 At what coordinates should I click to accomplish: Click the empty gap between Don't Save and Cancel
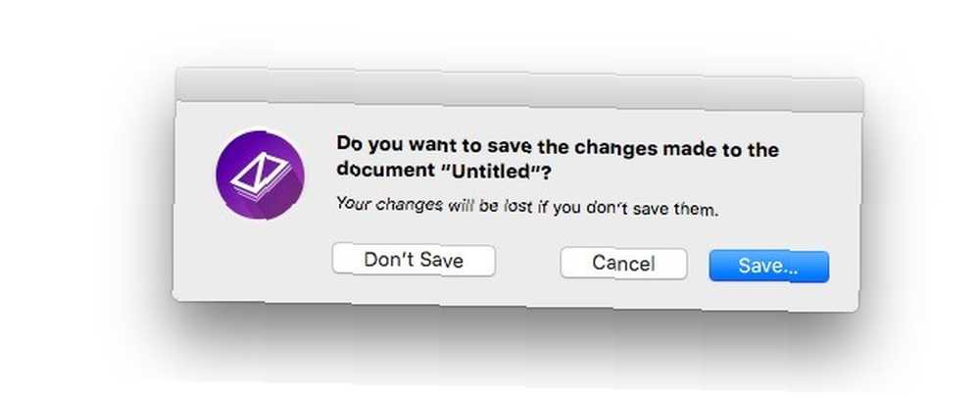528,262
